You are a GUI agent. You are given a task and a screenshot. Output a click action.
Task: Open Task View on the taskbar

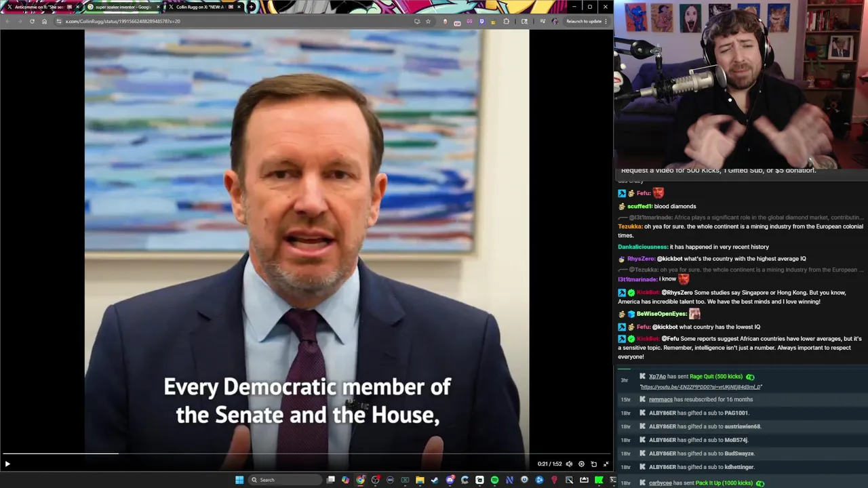point(330,480)
